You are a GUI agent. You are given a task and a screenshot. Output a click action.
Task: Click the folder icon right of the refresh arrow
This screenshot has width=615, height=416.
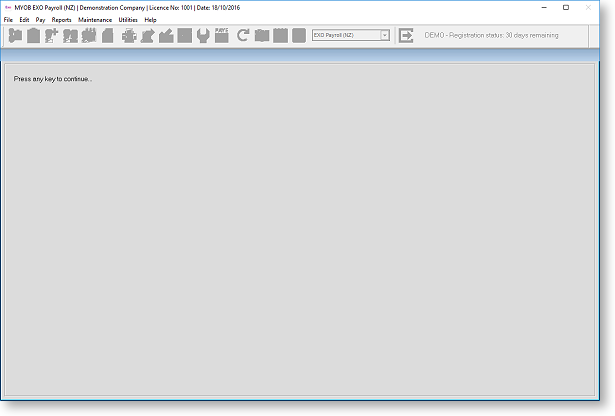pyautogui.click(x=262, y=35)
